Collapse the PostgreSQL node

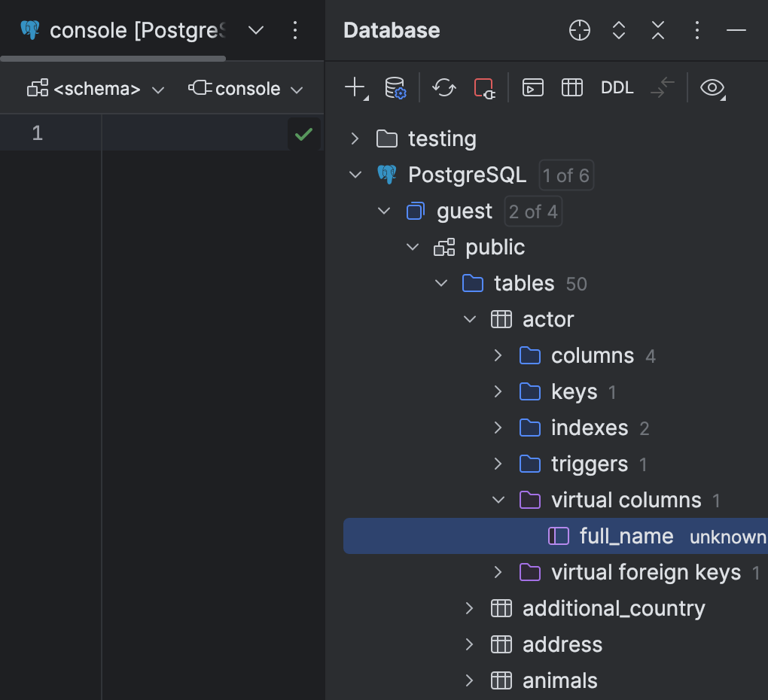355,174
